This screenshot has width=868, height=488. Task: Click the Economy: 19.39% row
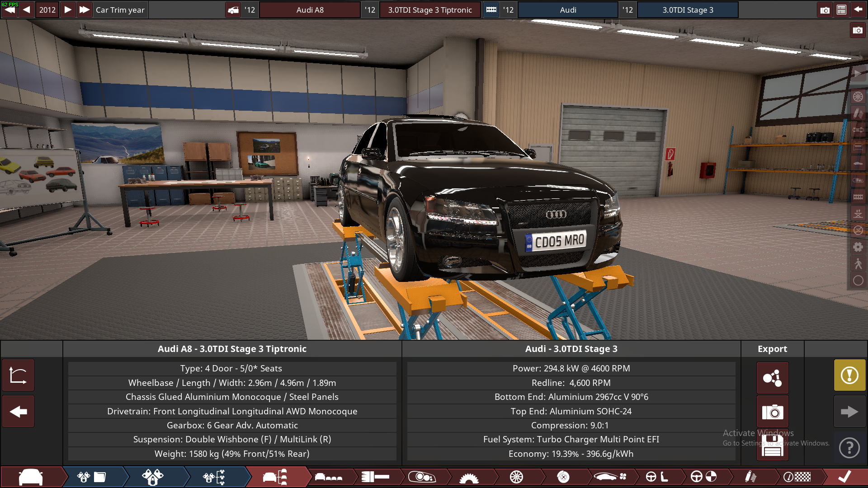pyautogui.click(x=571, y=454)
